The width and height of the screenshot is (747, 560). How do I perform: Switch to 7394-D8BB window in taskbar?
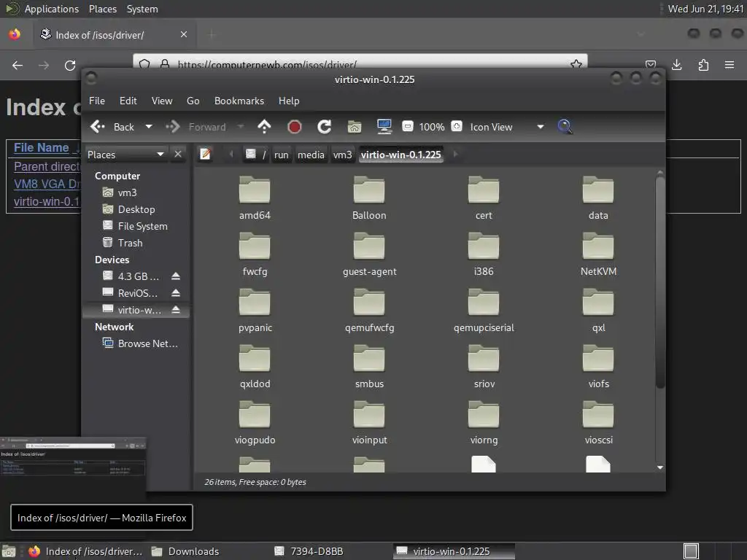click(x=309, y=551)
